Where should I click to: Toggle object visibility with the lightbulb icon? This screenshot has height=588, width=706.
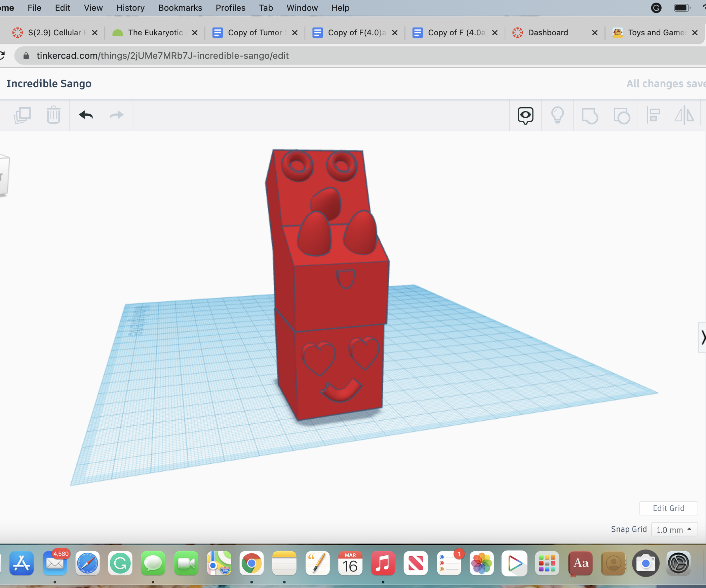(557, 115)
